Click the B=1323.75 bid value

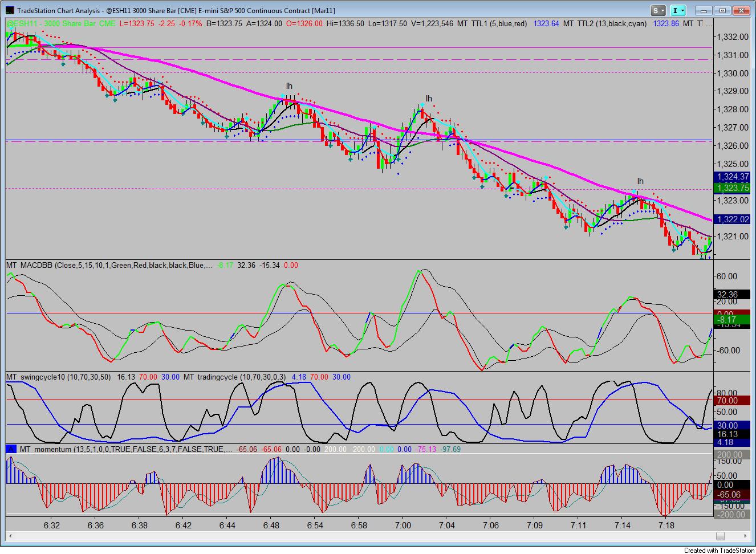pos(224,23)
